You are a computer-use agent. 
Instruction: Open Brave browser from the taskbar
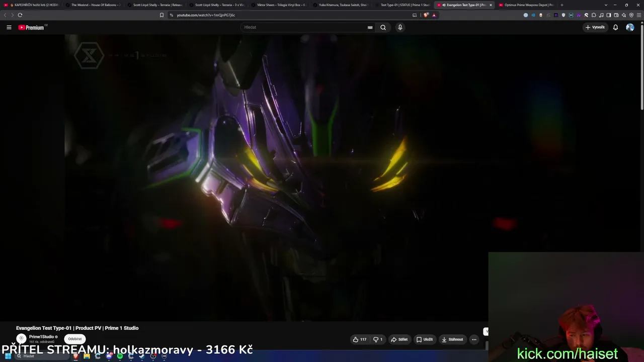click(x=75, y=356)
